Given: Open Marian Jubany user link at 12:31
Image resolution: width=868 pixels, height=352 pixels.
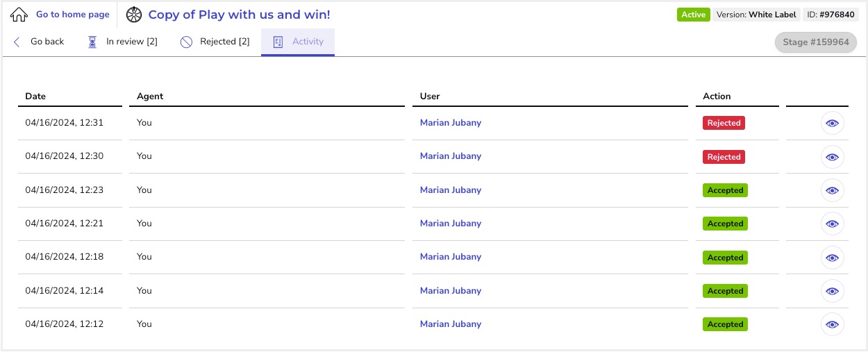Looking at the screenshot, I should pyautogui.click(x=451, y=123).
